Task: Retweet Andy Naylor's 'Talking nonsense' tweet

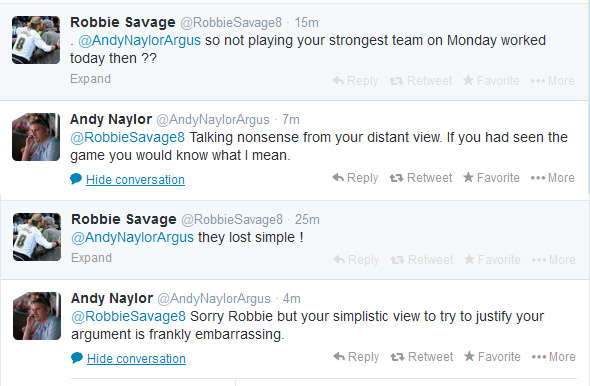Action: [x=421, y=178]
